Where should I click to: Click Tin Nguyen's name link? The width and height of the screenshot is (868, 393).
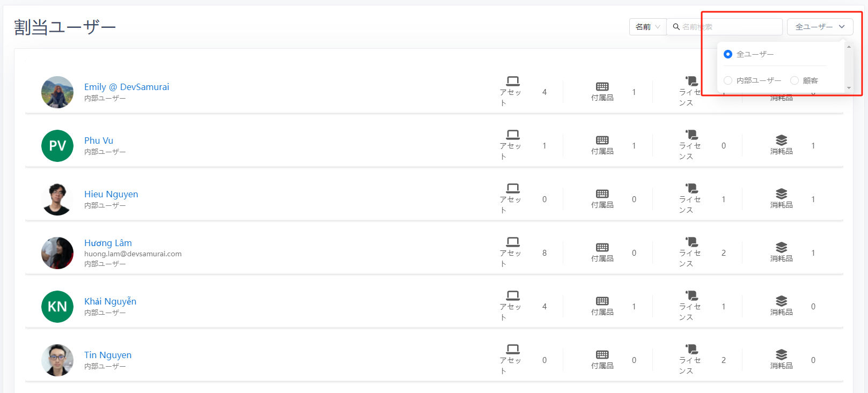point(108,355)
